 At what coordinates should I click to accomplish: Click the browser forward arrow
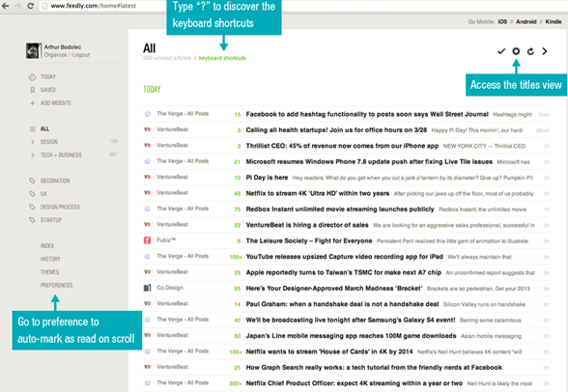click(17, 6)
